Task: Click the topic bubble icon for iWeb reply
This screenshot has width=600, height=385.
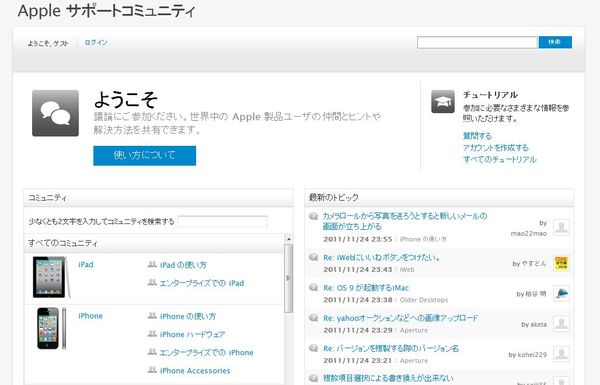Action: 313,257
